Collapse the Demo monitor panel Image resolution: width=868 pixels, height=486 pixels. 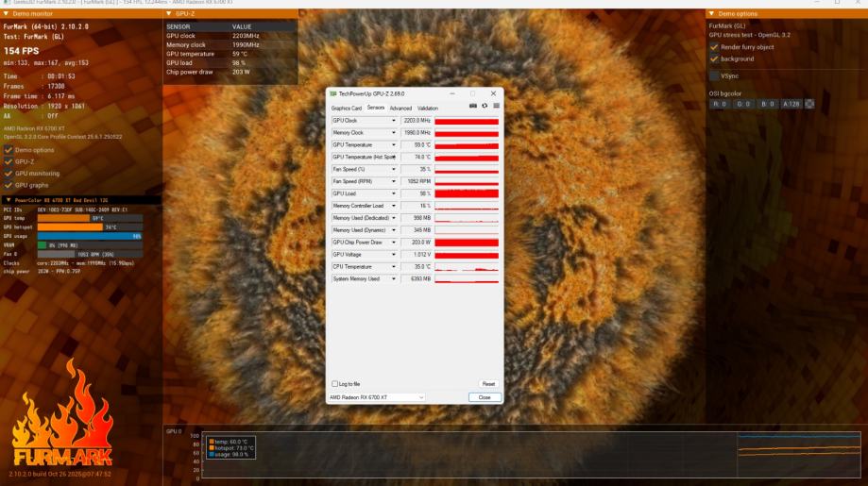6,13
